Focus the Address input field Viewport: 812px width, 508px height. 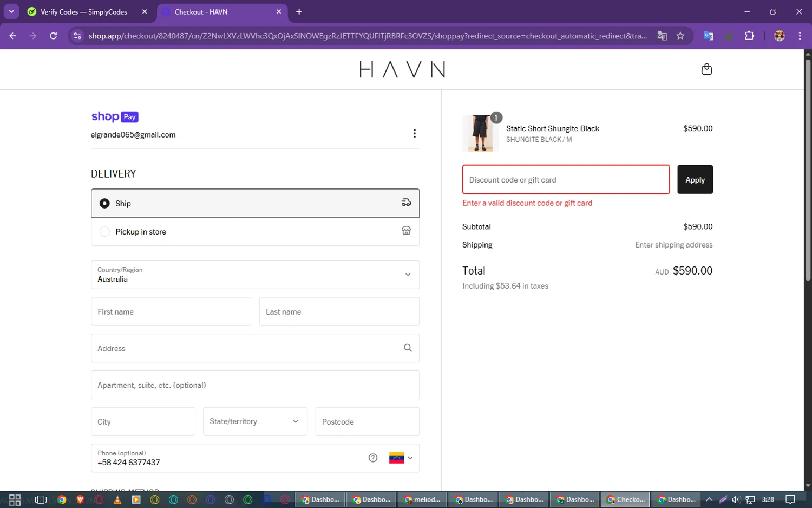[255, 348]
